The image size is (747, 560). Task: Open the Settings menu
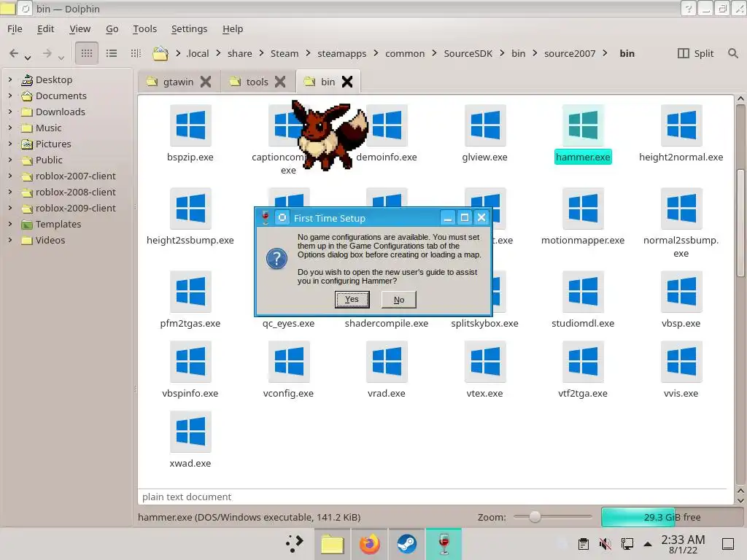[189, 28]
